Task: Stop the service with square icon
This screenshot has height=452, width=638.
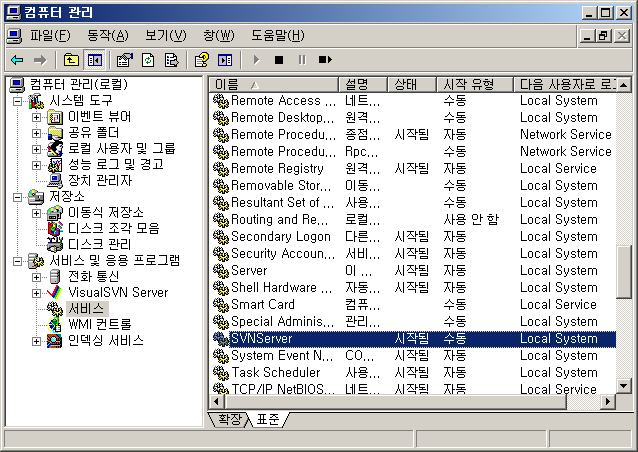Action: pos(279,60)
